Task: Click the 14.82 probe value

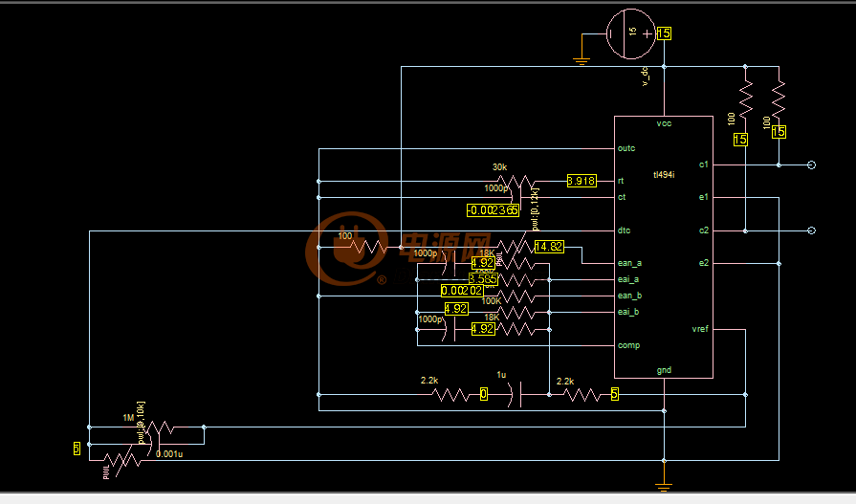Action: [549, 247]
